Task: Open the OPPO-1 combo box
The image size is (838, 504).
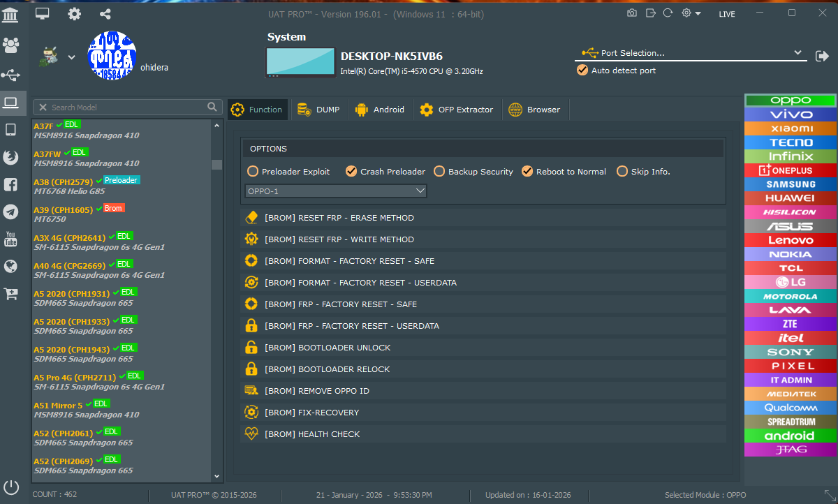Action: (336, 191)
